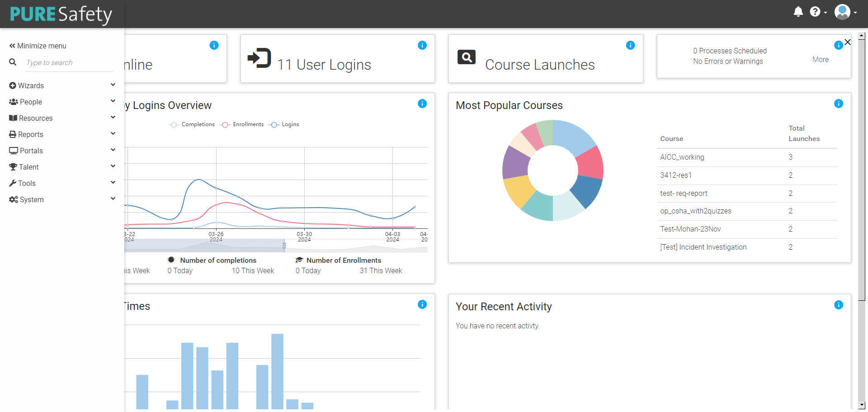Toggle the Logins series in chart legend

click(284, 124)
